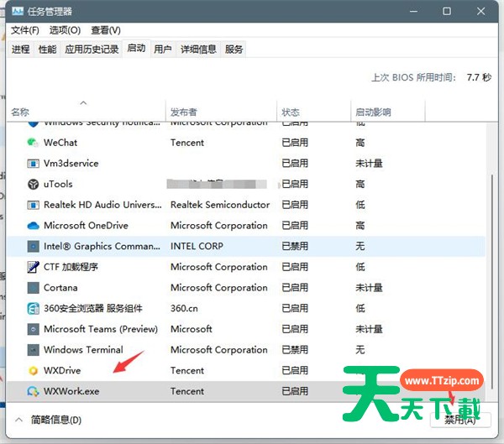Screen dimensions: 504x444
Task: Select the Cortana icon in the list
Action: coord(34,288)
